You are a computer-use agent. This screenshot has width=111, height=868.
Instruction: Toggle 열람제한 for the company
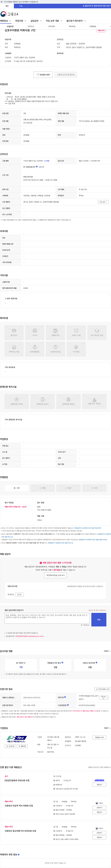coord(22,746)
